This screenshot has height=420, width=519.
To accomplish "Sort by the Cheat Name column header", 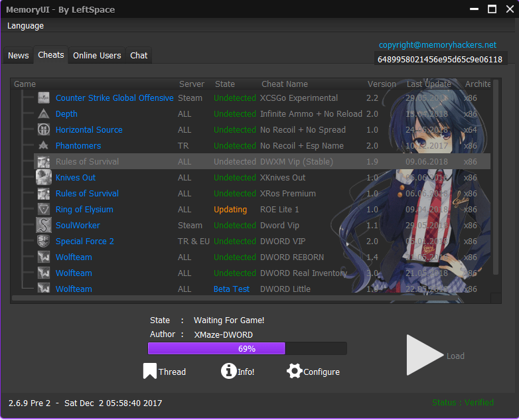I will click(x=285, y=84).
